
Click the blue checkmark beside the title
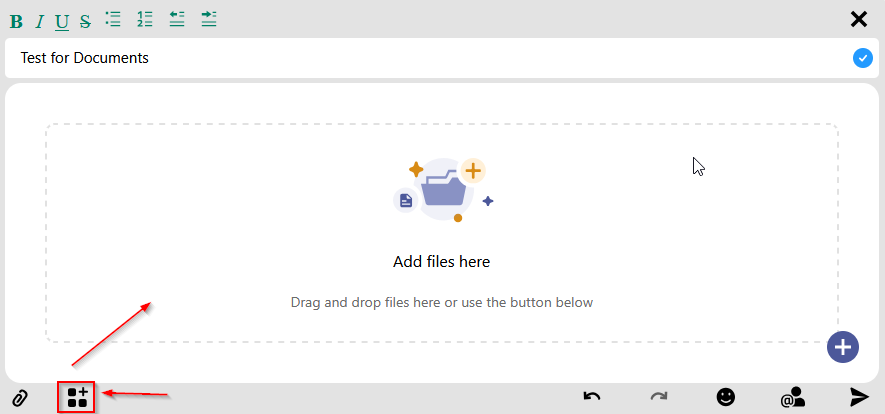(862, 58)
